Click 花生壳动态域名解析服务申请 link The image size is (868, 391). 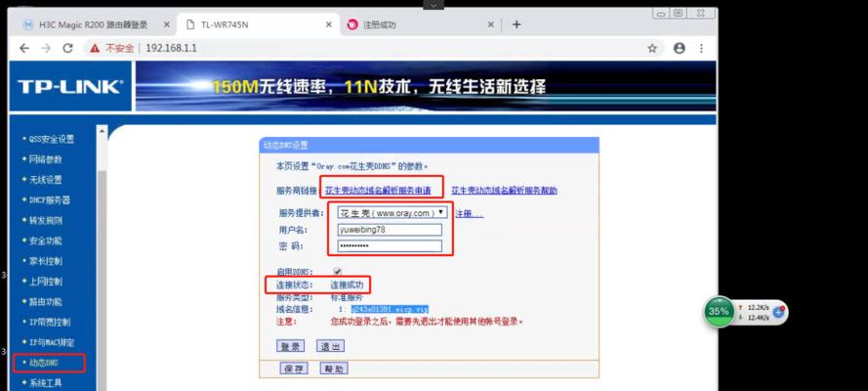(x=378, y=191)
